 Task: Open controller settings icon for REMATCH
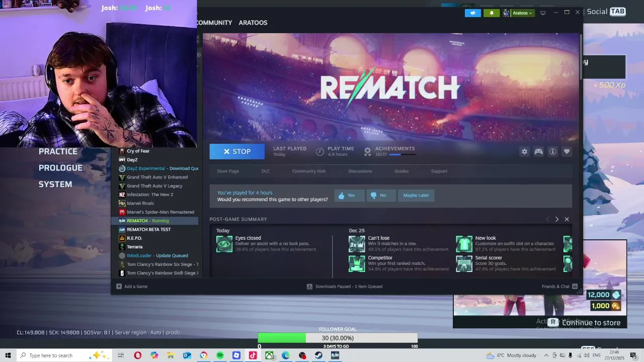coord(538,151)
